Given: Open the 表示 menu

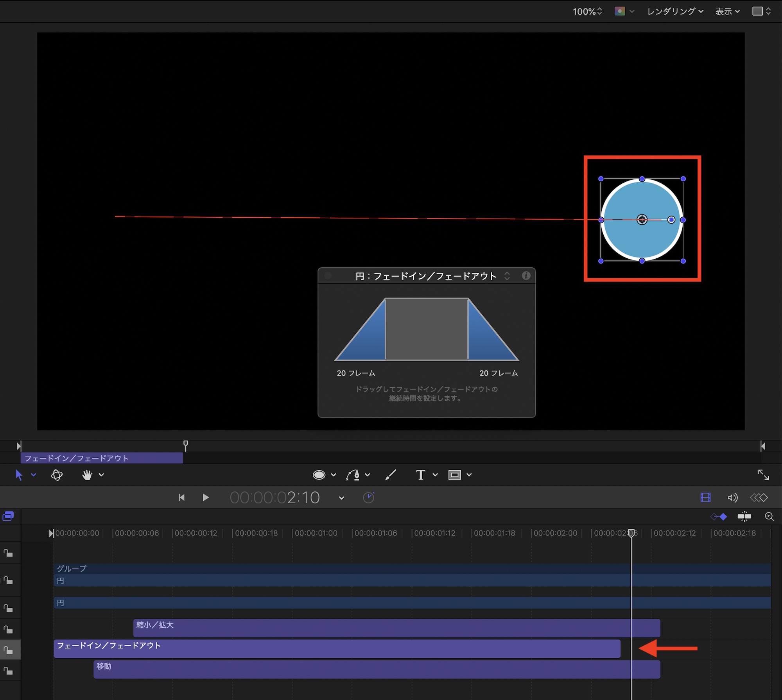Looking at the screenshot, I should pyautogui.click(x=727, y=11).
